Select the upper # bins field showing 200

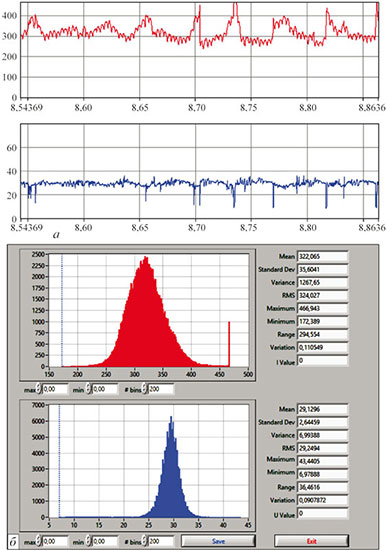(161, 389)
